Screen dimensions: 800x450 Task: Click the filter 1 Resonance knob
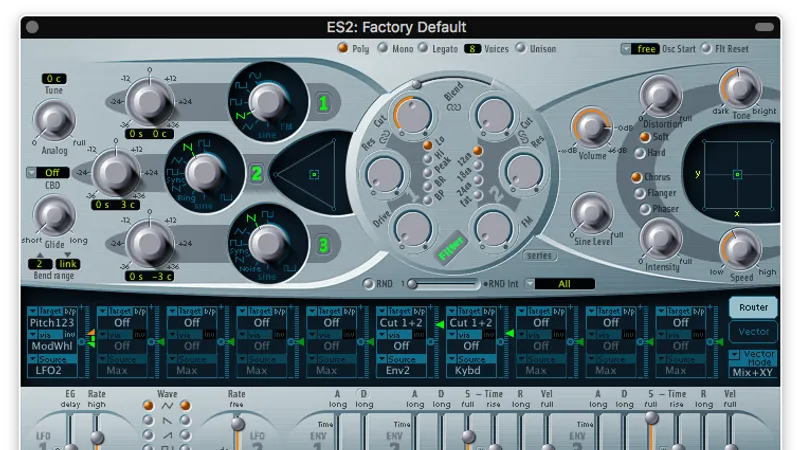point(384,173)
